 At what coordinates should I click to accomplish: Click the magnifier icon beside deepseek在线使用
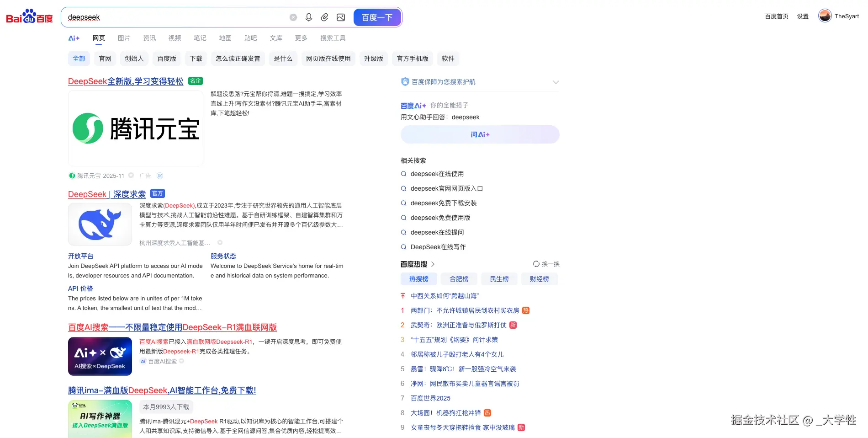[x=403, y=174]
